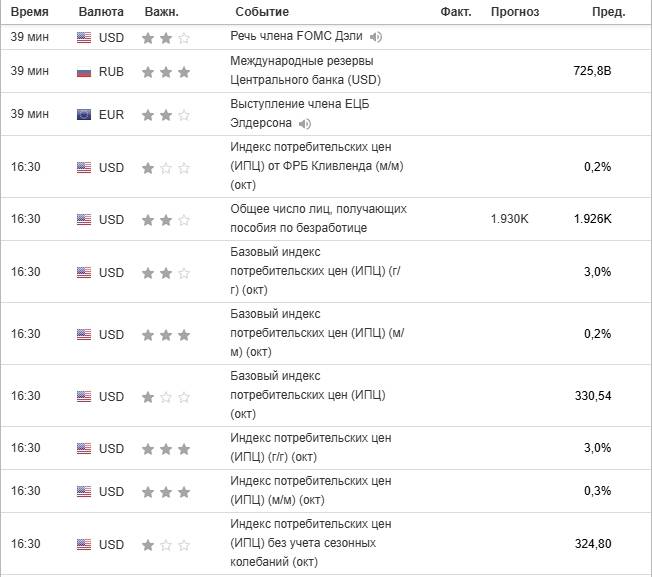Open the Речь члена FOMC Дэли event
This screenshot has height=577, width=652.
click(x=296, y=38)
